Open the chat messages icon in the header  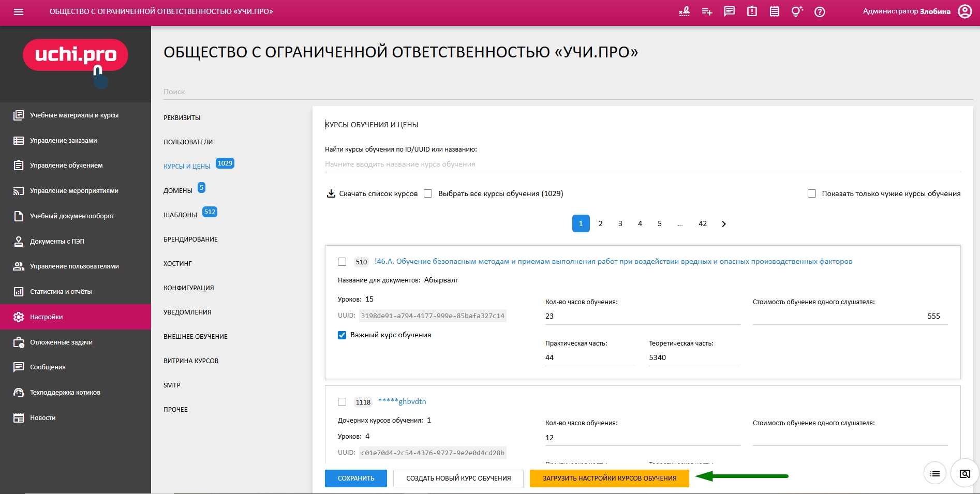(730, 11)
